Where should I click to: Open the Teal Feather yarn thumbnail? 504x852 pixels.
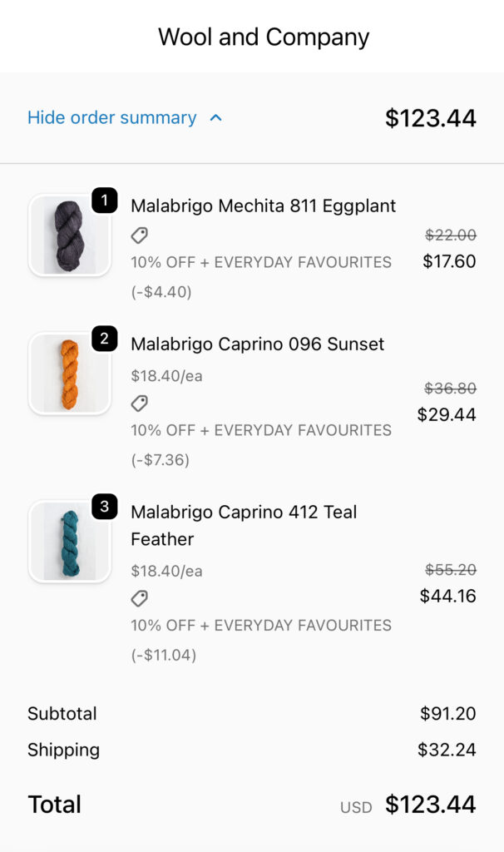pos(70,542)
